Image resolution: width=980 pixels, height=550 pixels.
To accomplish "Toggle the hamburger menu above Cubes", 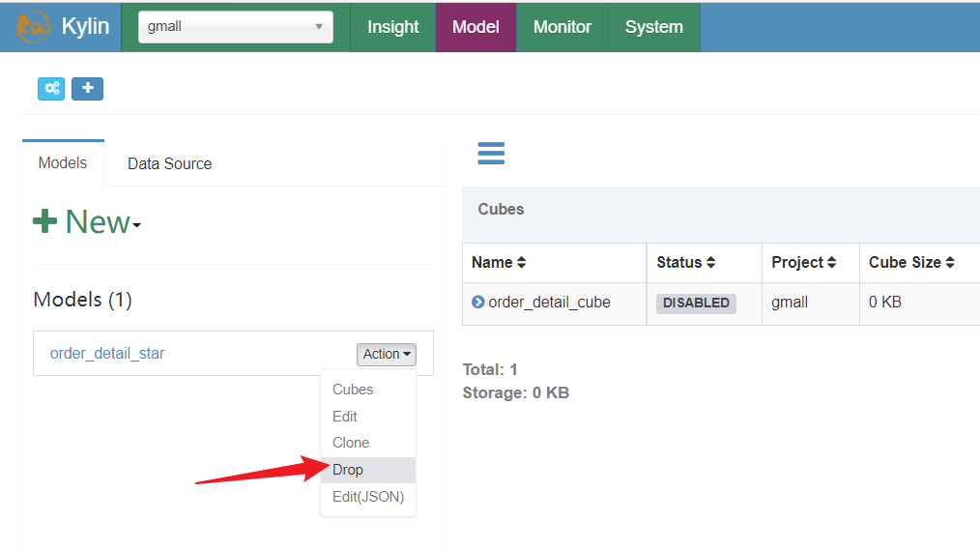I will (491, 153).
